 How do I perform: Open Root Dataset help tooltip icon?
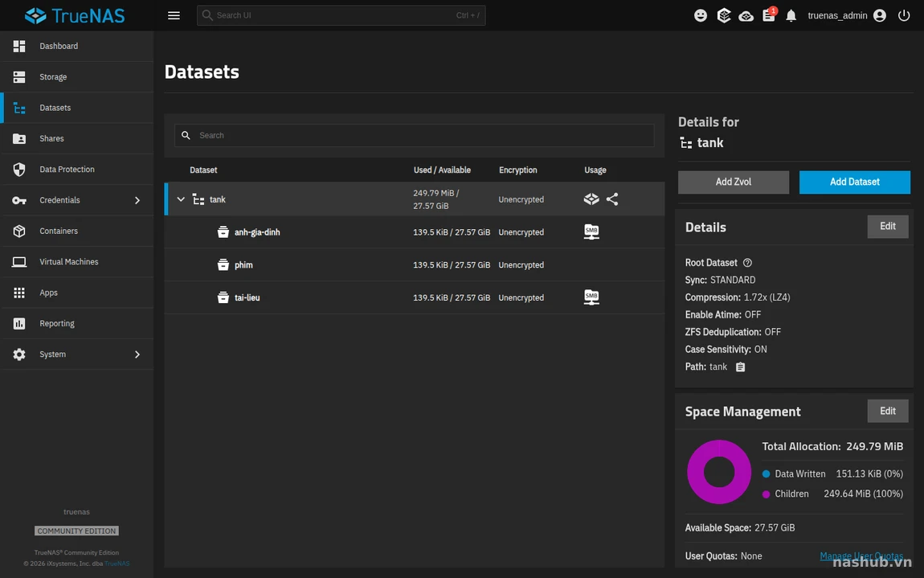pyautogui.click(x=747, y=262)
